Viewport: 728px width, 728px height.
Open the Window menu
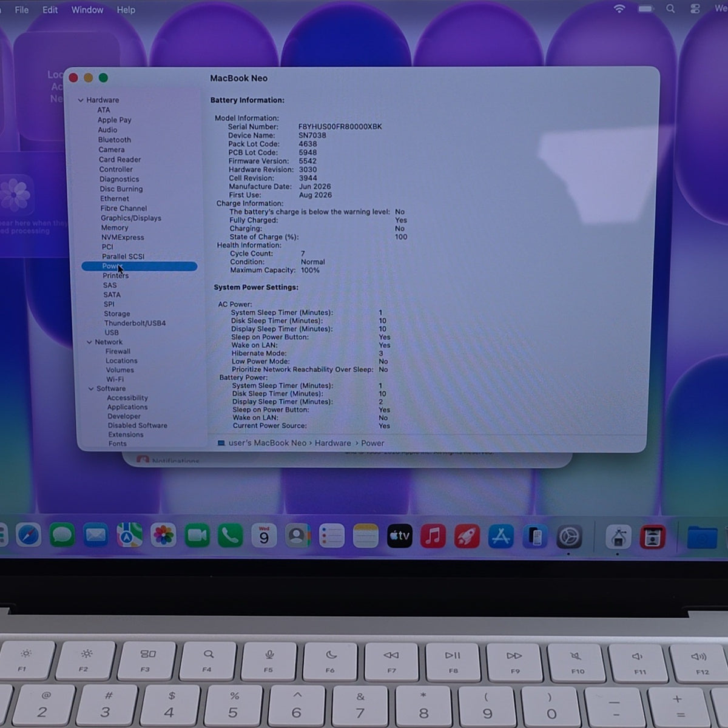(x=87, y=10)
